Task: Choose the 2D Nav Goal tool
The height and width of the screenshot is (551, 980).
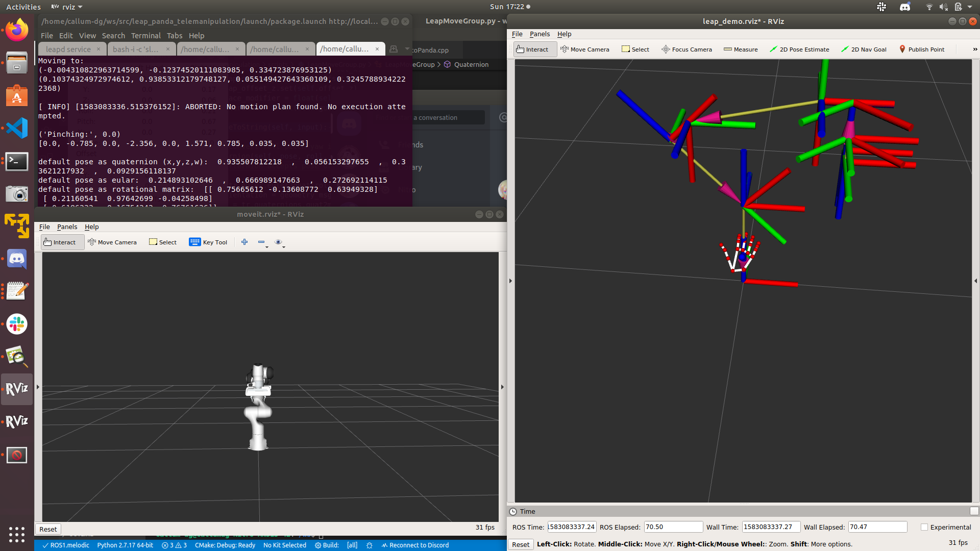Action: click(x=864, y=49)
